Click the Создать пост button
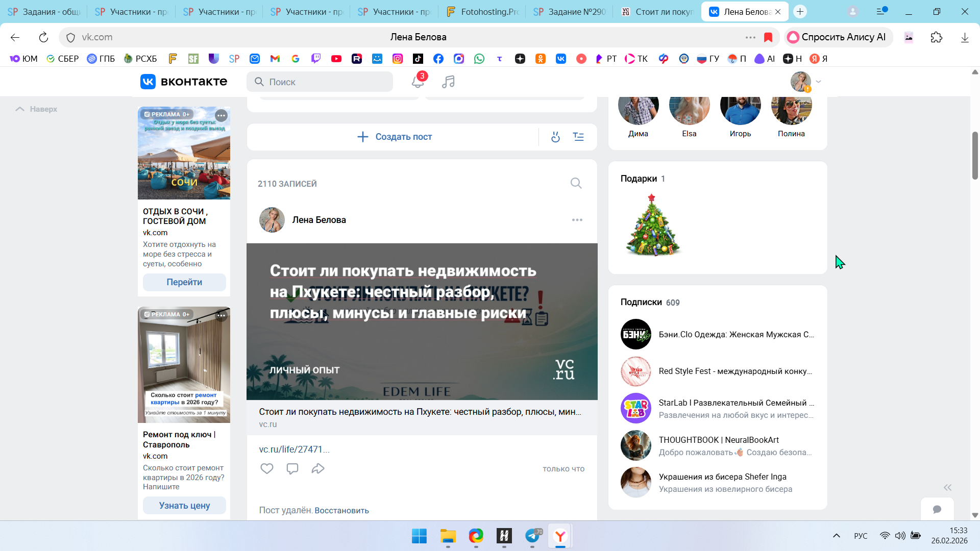 pos(395,137)
